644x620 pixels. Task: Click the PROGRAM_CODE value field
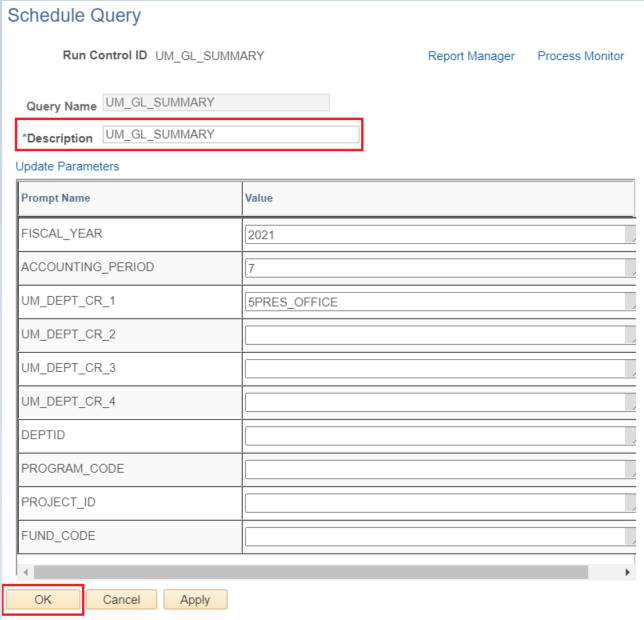click(440, 469)
